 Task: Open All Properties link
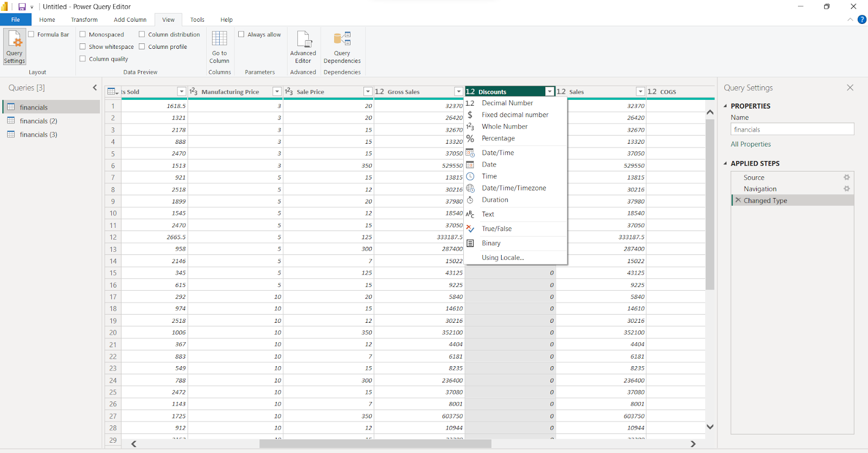pyautogui.click(x=751, y=144)
